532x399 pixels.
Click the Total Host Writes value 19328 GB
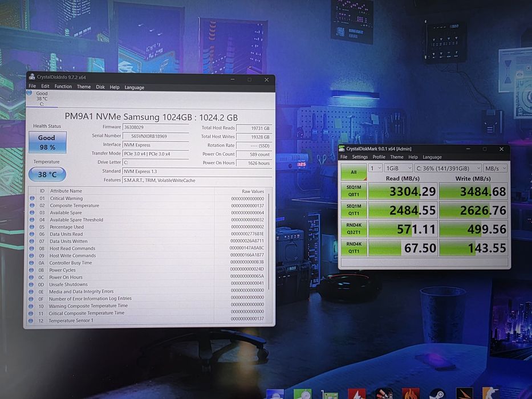(254, 137)
